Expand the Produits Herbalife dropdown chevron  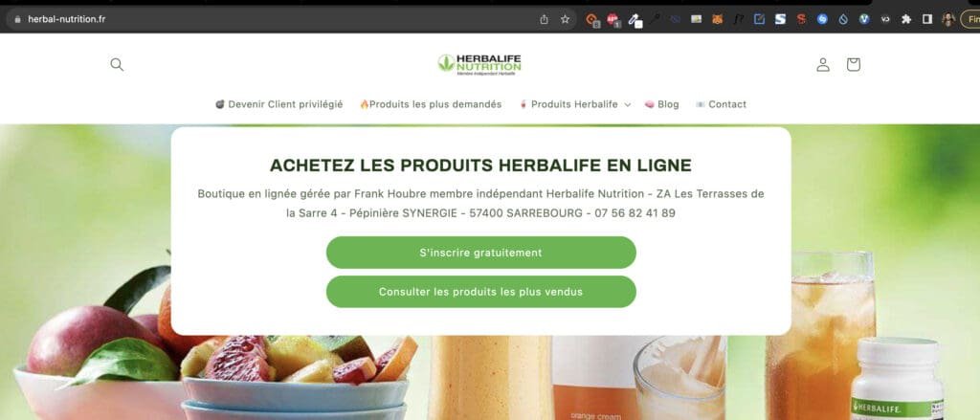[628, 105]
